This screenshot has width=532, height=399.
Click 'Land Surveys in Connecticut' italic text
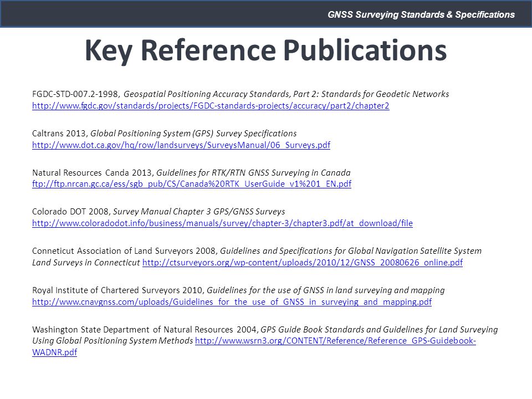tap(86, 263)
